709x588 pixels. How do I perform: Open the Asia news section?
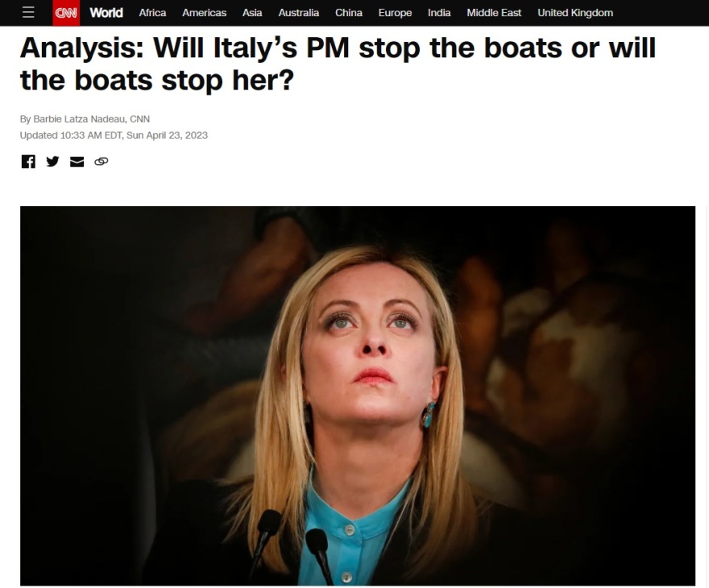(252, 13)
